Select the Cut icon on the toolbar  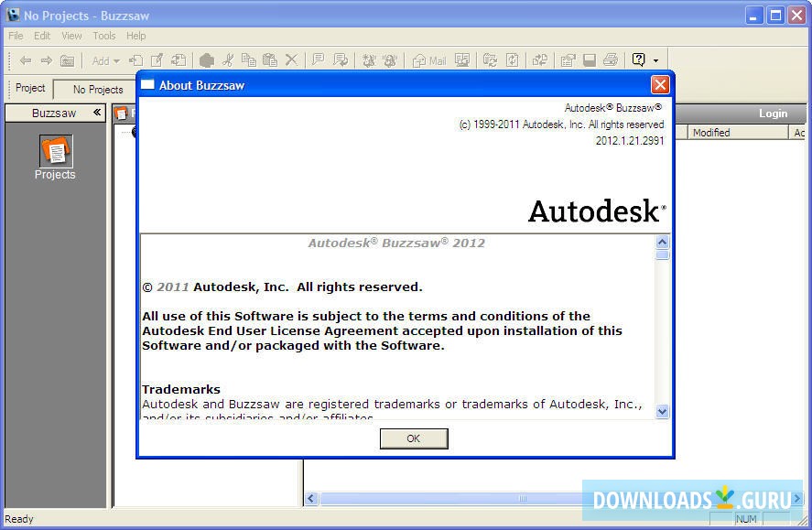click(229, 60)
